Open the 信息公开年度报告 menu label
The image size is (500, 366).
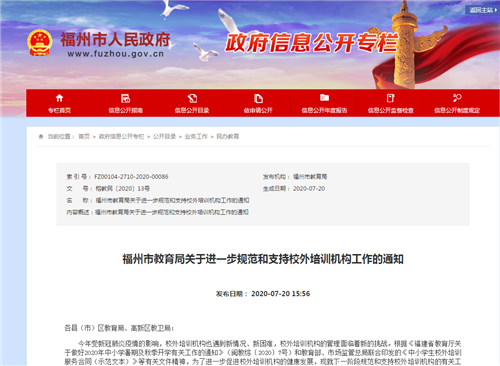(324, 110)
